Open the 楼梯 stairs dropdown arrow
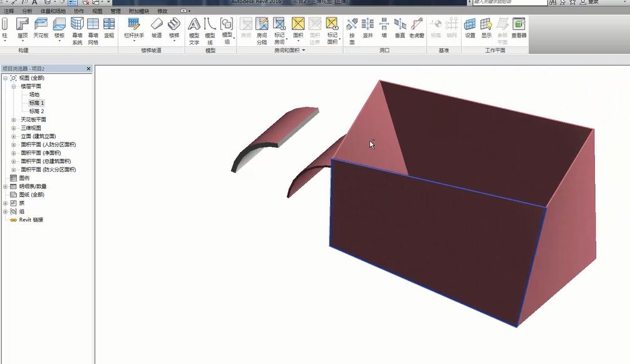 174,41
